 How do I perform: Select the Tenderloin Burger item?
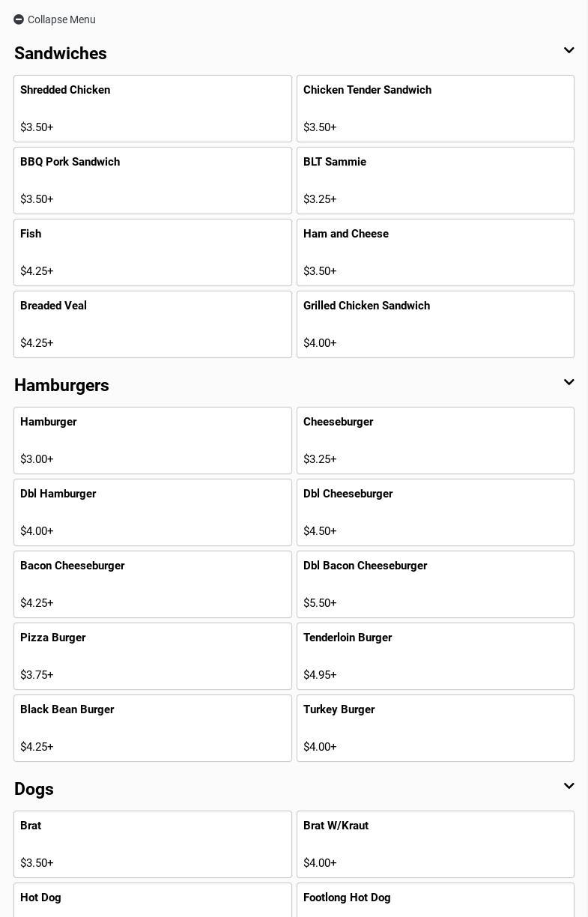coord(435,656)
